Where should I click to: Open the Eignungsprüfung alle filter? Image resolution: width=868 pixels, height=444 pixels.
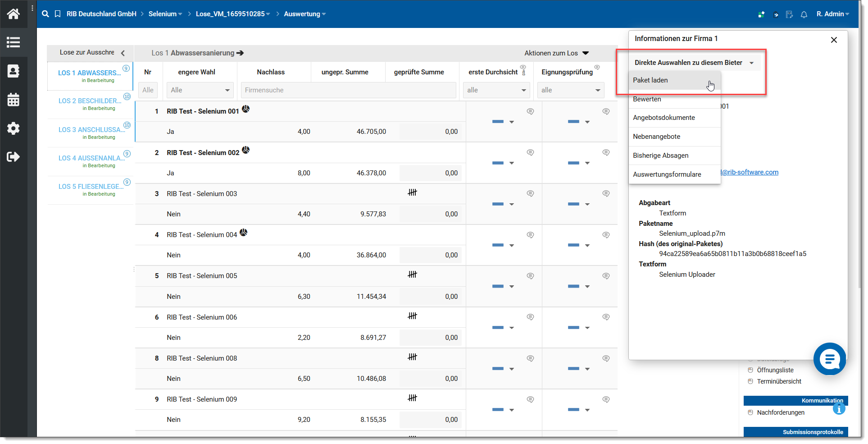click(571, 90)
